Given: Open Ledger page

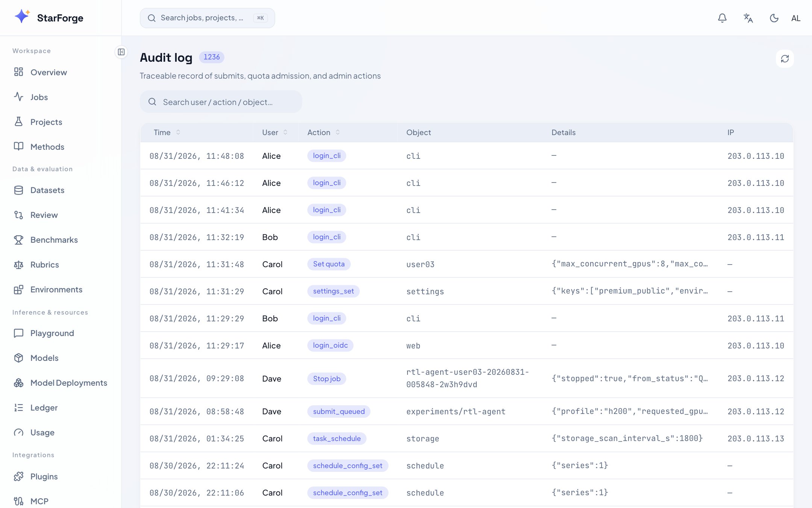Looking at the screenshot, I should (x=61, y=408).
